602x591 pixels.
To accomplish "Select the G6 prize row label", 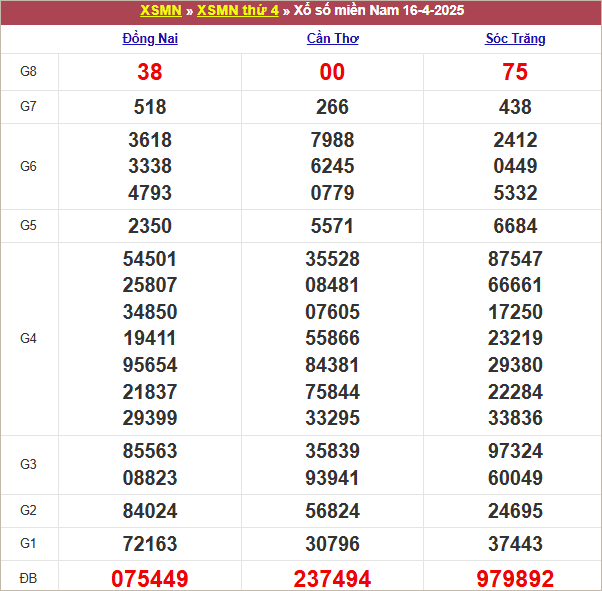I will [28, 166].
